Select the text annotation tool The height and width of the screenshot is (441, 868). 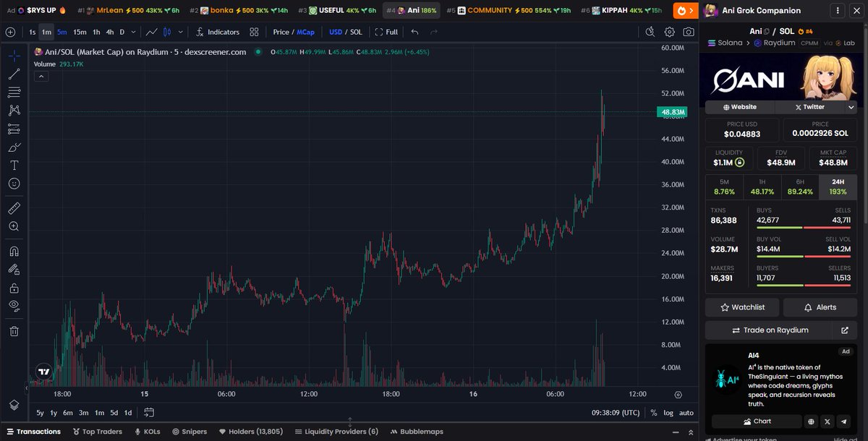14,166
